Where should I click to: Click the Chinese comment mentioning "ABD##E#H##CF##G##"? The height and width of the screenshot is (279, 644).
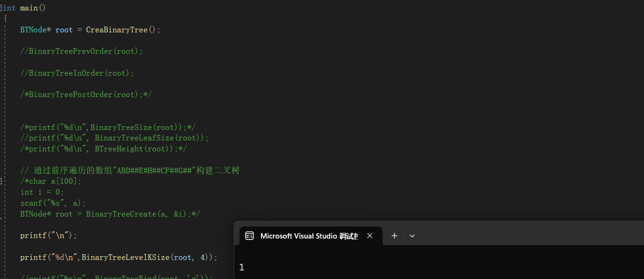coord(130,170)
